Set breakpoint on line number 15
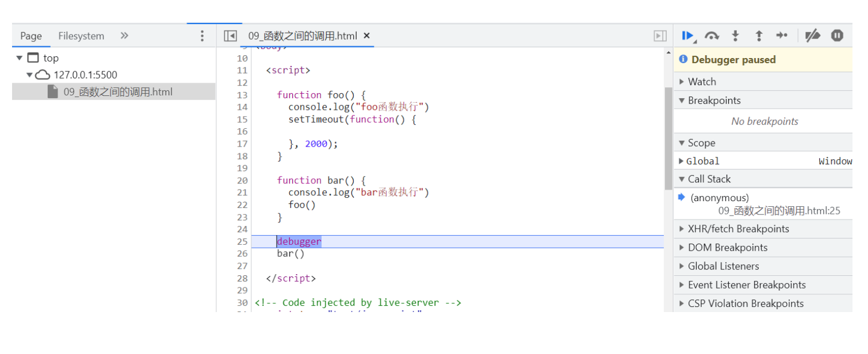Image resolution: width=868 pixels, height=354 pixels. click(242, 120)
